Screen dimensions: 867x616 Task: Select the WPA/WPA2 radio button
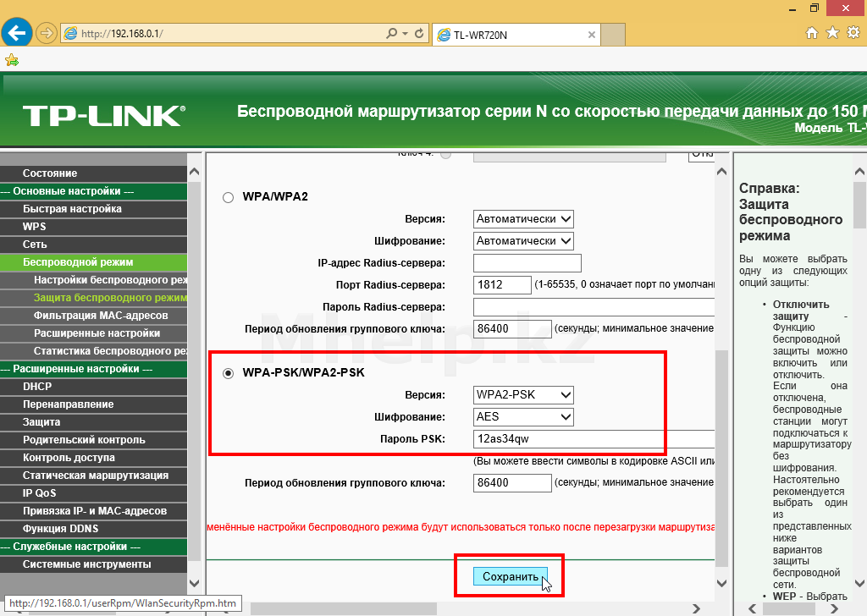(228, 197)
